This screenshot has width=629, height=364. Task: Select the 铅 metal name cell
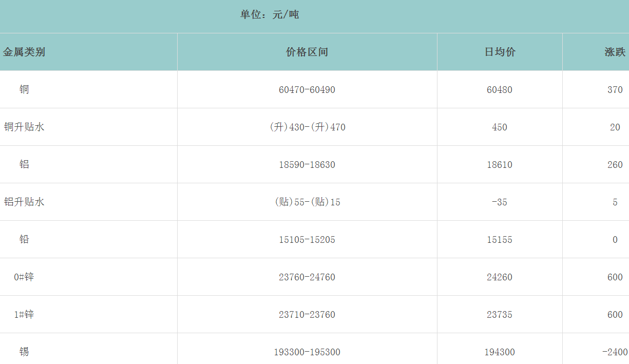(24, 239)
